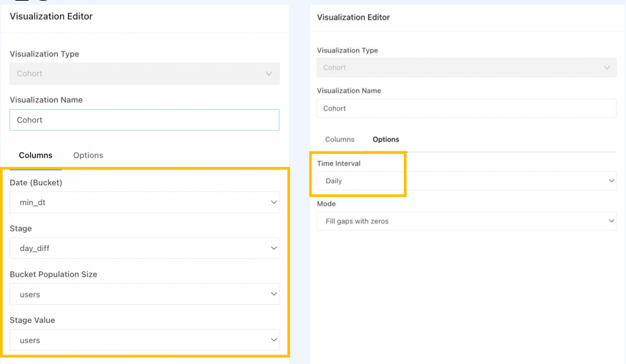Click the chevron on the Daily selector

click(x=611, y=181)
